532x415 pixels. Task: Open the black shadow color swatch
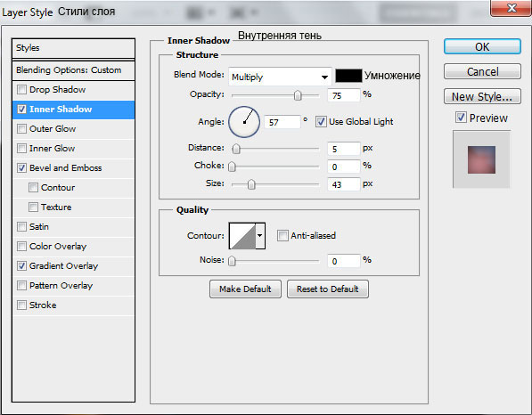[x=348, y=76]
